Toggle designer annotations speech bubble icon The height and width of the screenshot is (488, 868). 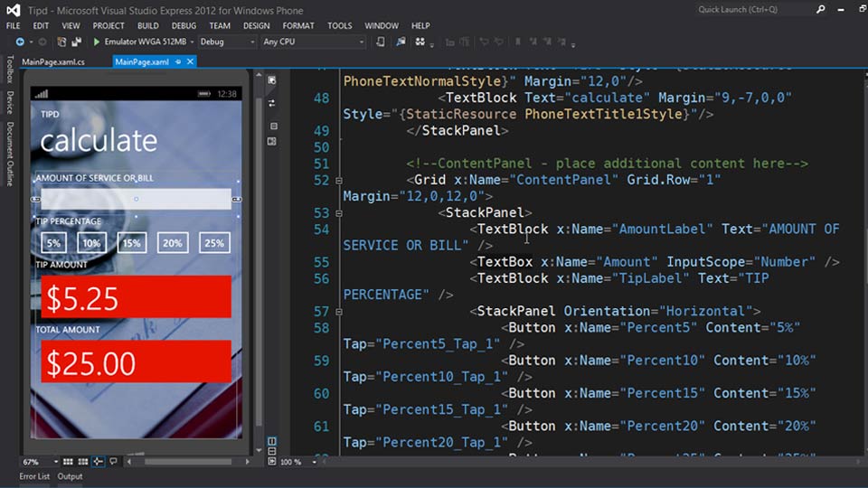click(x=114, y=462)
